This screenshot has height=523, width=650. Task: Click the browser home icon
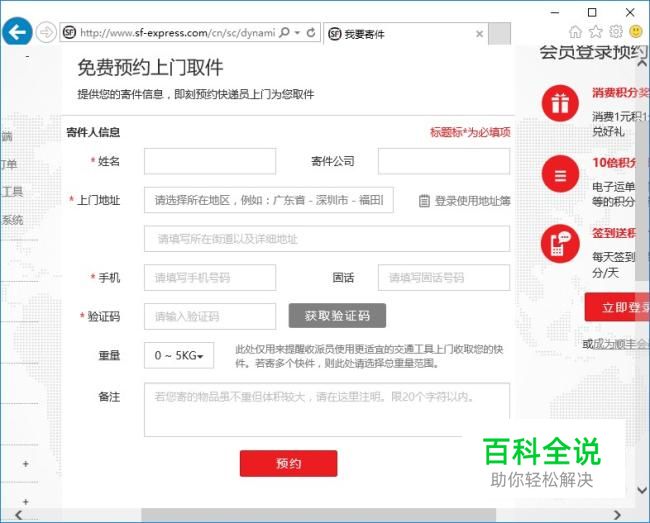pos(575,31)
